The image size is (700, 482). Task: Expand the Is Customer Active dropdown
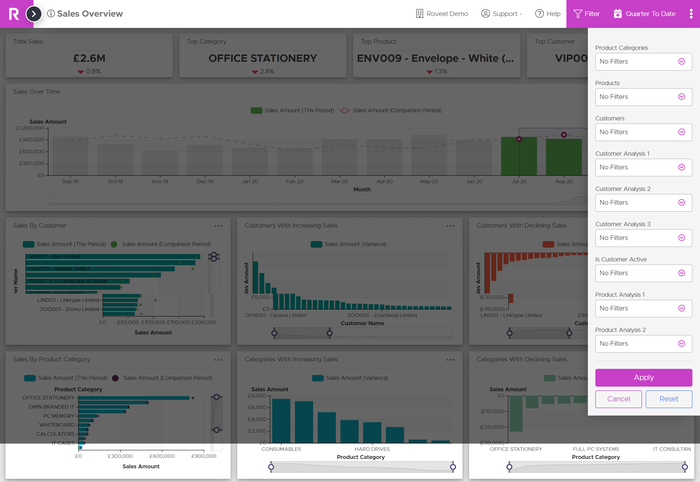[x=643, y=273]
